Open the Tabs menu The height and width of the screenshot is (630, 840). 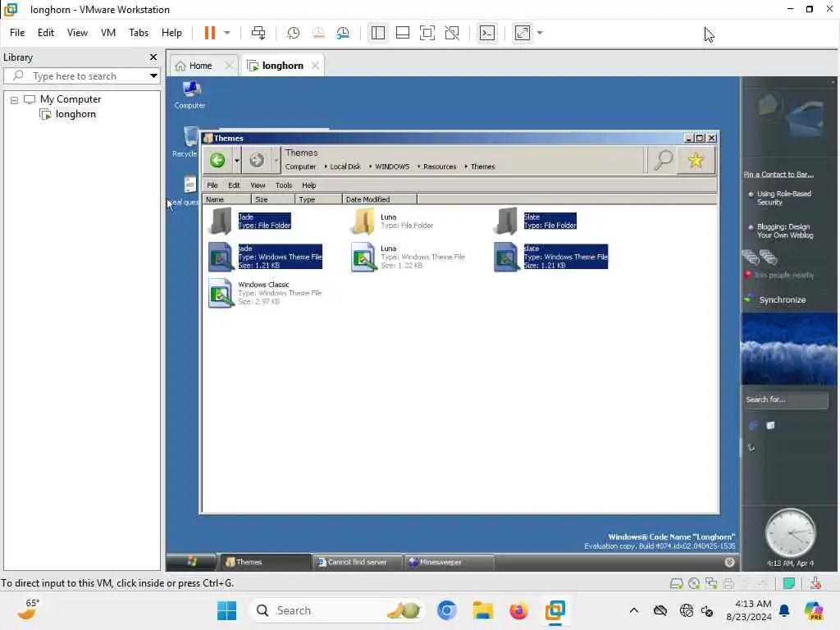139,33
